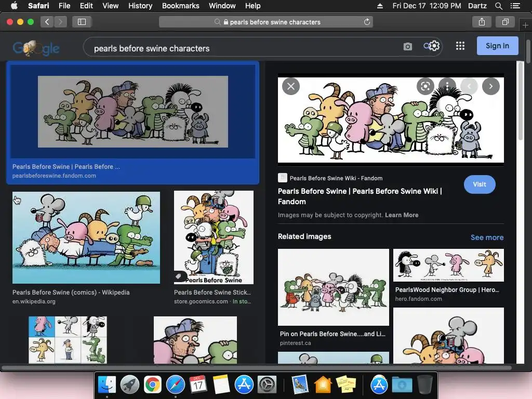Open Stickies in the Dock

pos(345,385)
